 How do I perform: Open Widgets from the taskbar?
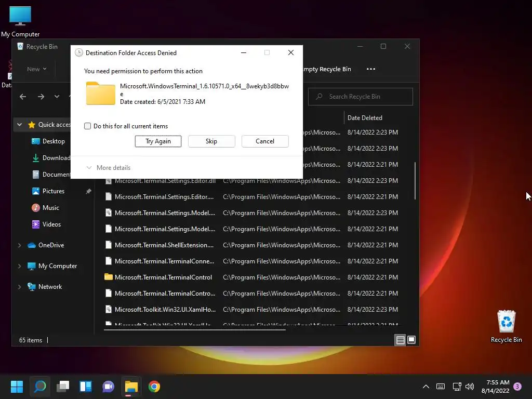(86, 387)
